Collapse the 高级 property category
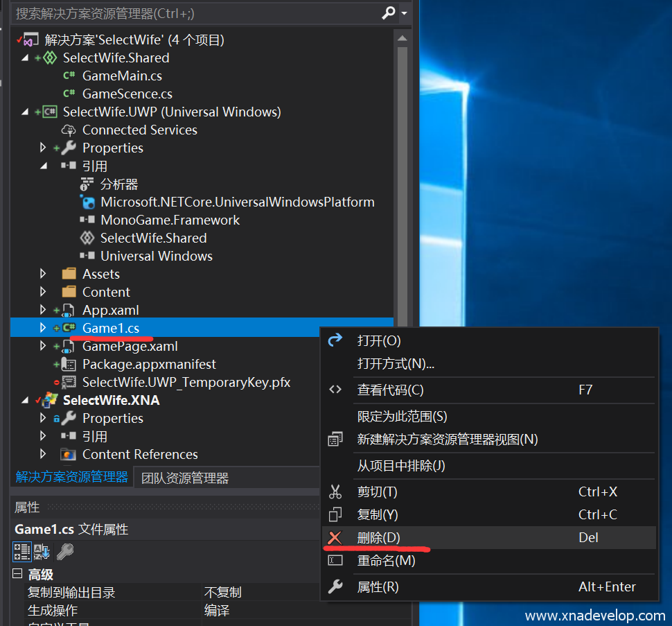The width and height of the screenshot is (672, 626). pos(18,575)
